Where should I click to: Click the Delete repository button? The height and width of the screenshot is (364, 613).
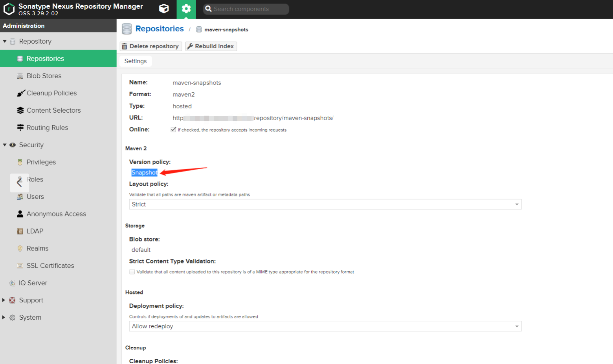(x=150, y=46)
